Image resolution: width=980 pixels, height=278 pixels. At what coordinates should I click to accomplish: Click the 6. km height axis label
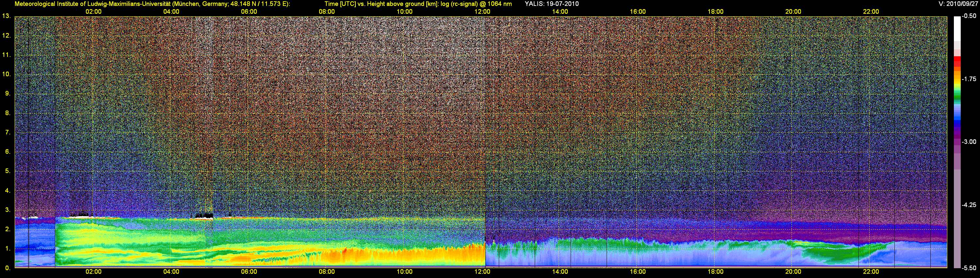8,152
